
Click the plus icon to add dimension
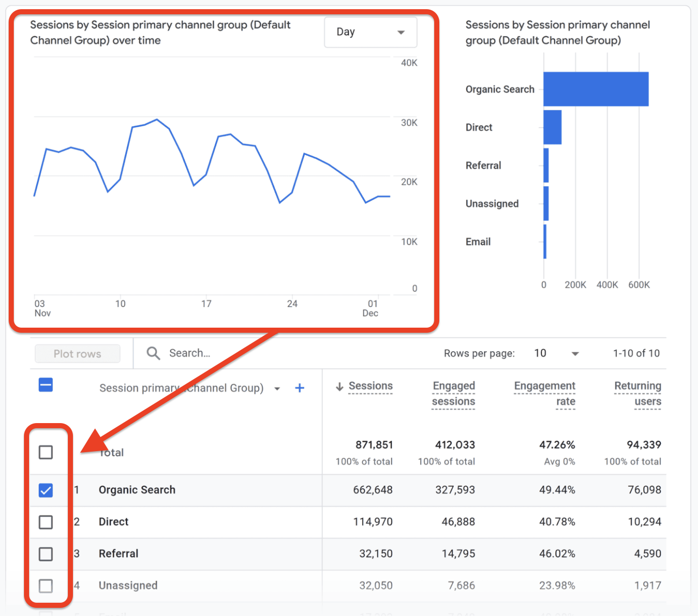point(300,388)
